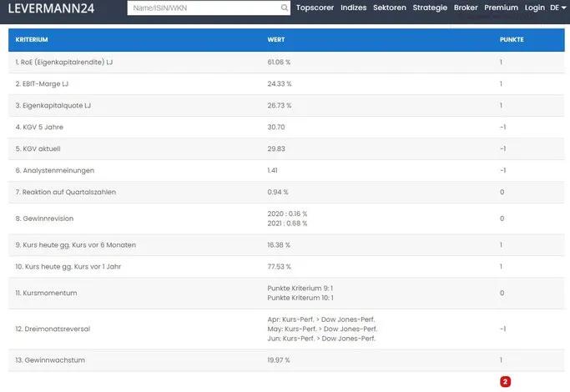Select the 8. Gewinnrevision label
The image size is (570, 392).
point(44,219)
